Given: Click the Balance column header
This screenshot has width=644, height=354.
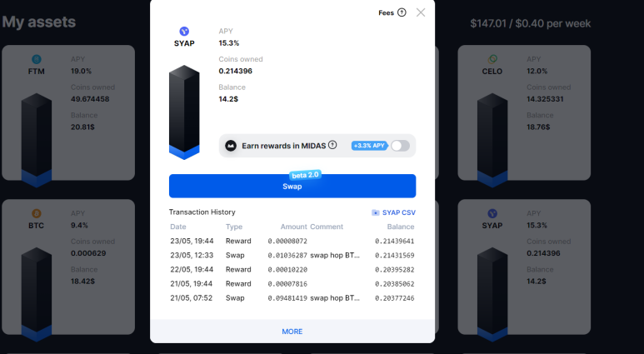Looking at the screenshot, I should click(x=401, y=227).
